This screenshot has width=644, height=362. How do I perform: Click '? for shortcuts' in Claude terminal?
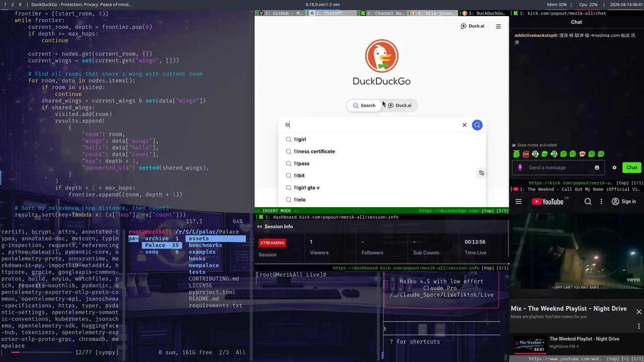tap(415, 342)
